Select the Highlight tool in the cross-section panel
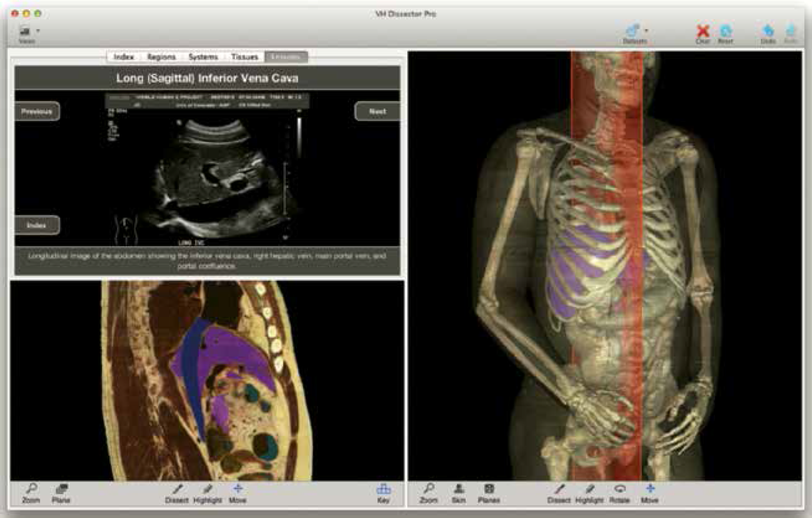 (x=207, y=493)
